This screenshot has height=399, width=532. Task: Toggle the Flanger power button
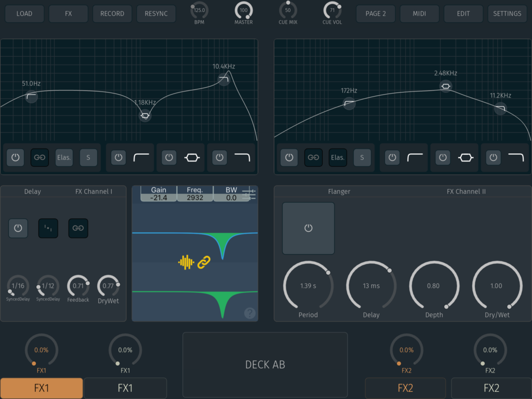tap(308, 228)
